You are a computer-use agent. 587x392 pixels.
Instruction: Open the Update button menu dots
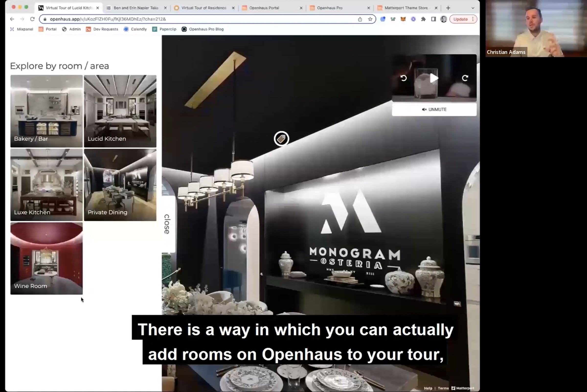(x=473, y=19)
